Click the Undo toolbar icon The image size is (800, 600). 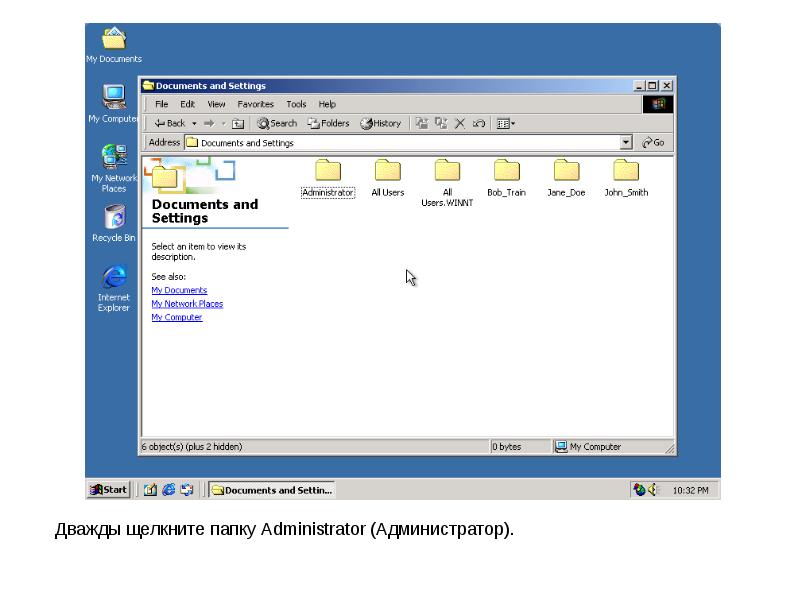[479, 124]
